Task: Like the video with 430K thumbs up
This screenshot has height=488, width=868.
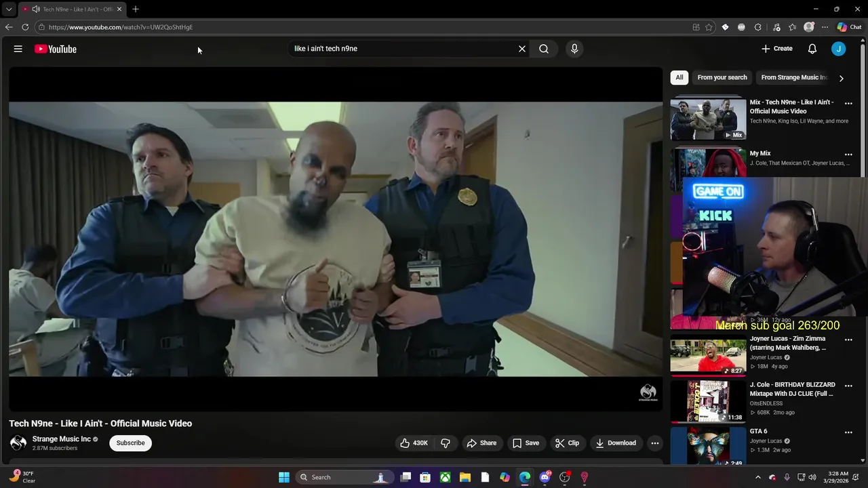Action: [x=414, y=443]
